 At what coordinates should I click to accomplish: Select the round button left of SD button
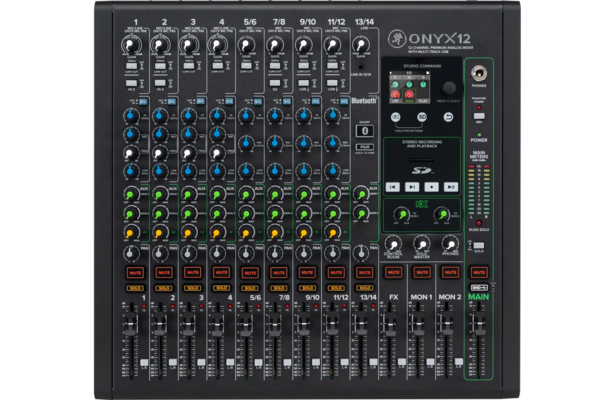[x=396, y=117]
